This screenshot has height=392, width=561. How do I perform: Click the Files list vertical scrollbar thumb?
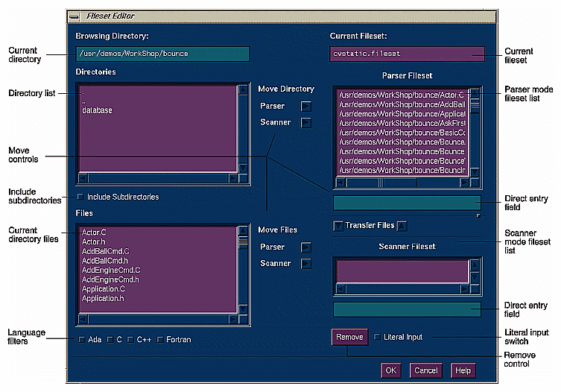pyautogui.click(x=243, y=241)
